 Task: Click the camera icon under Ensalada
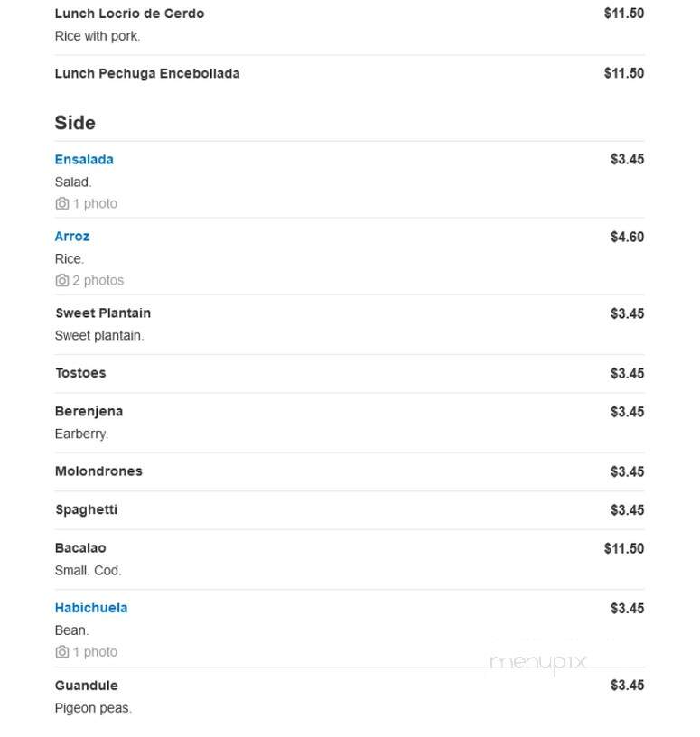(62, 203)
